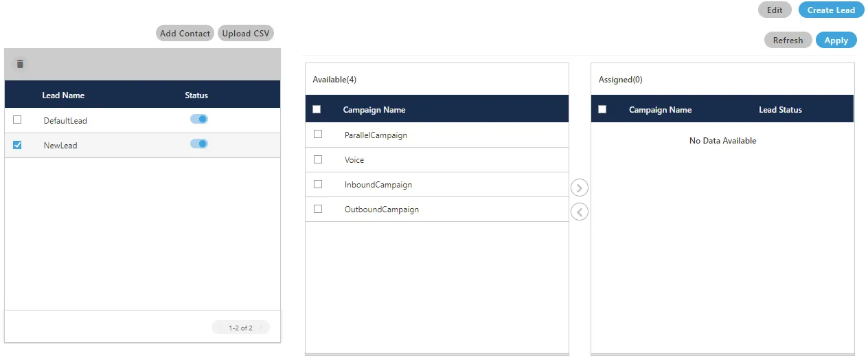
Task: Click the InboundCampaign row name
Action: tap(378, 185)
